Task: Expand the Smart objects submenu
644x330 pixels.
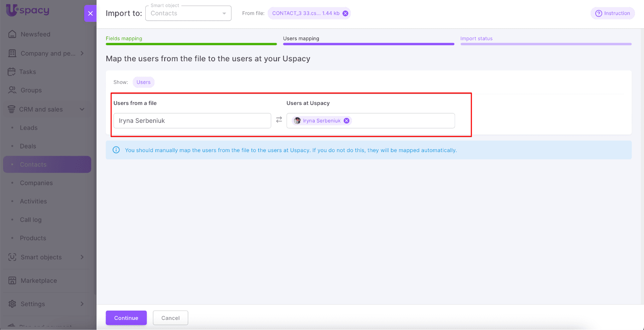Action: (82, 257)
